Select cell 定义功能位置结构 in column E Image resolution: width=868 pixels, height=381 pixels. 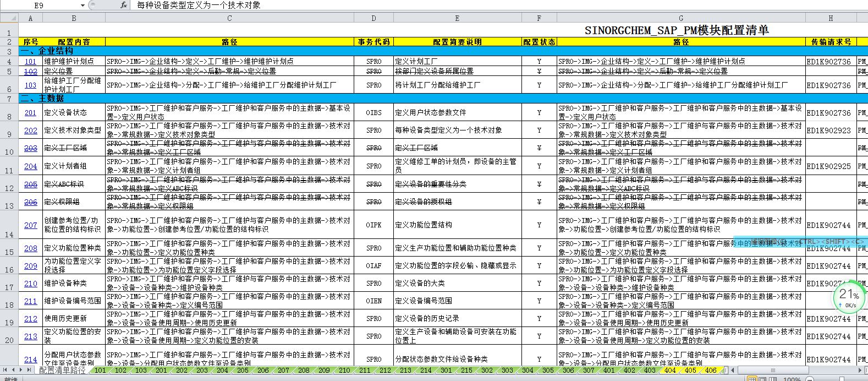tap(457, 225)
